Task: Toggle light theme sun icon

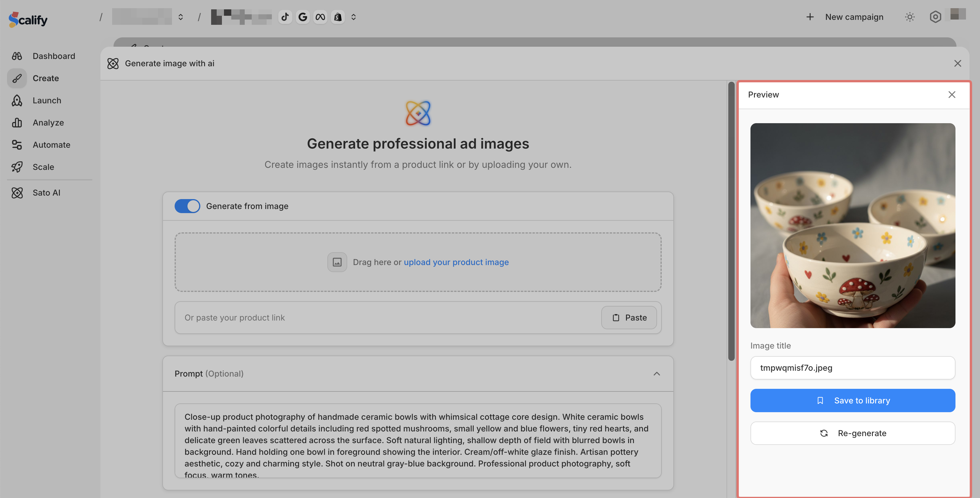Action: pos(910,17)
